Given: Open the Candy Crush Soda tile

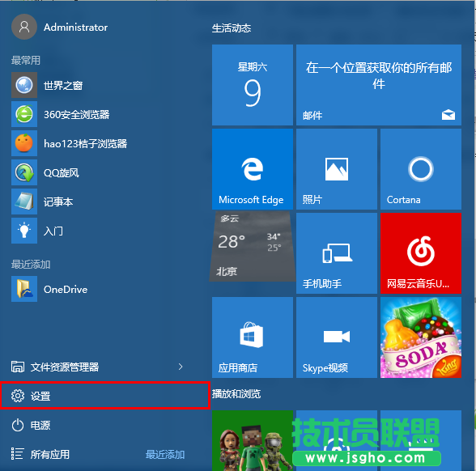Looking at the screenshot, I should click(x=421, y=337).
